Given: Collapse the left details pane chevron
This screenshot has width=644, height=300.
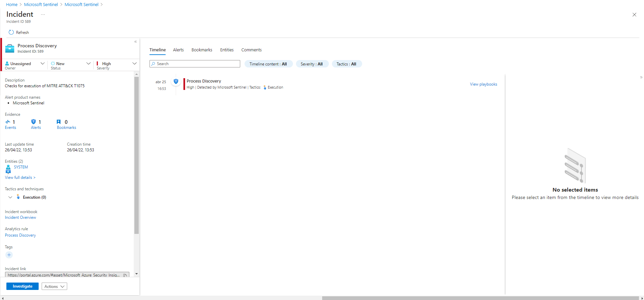Looking at the screenshot, I should point(136,42).
